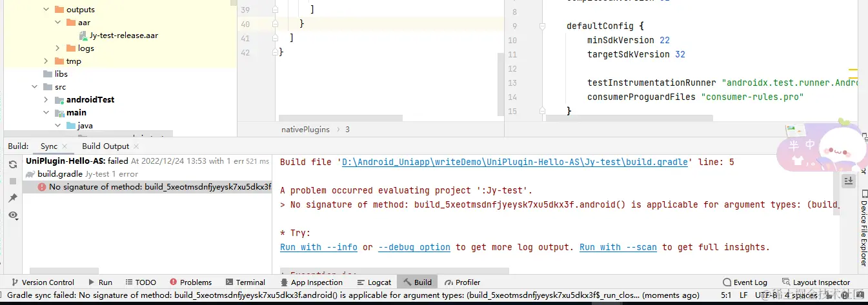
Task: Select Jy-test-release.aar file in tree
Action: [x=124, y=35]
